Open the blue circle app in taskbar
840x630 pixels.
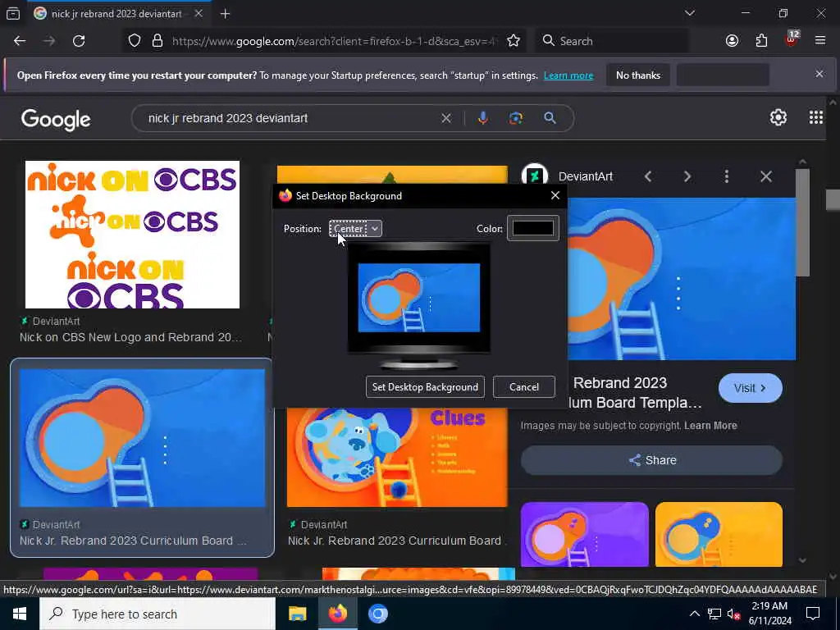[x=377, y=614]
